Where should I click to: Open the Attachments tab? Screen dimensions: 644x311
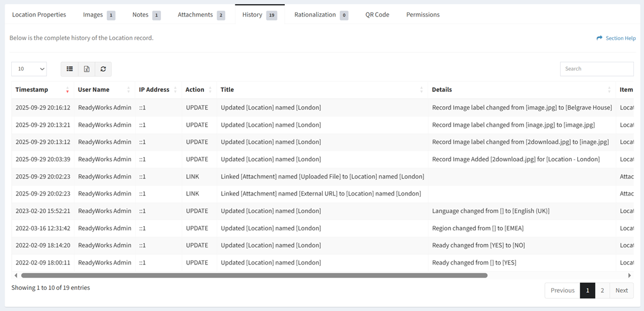coord(201,15)
